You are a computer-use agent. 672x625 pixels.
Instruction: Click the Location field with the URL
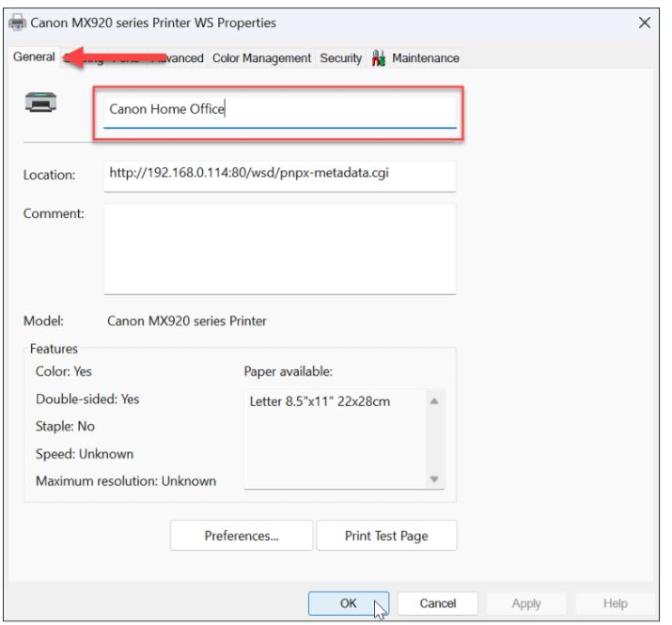(280, 176)
